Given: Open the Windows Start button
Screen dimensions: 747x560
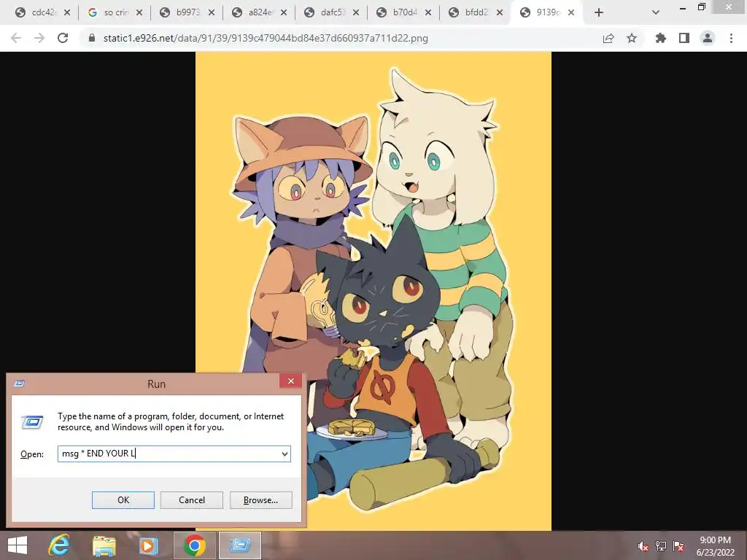Looking at the screenshot, I should click(x=18, y=545).
